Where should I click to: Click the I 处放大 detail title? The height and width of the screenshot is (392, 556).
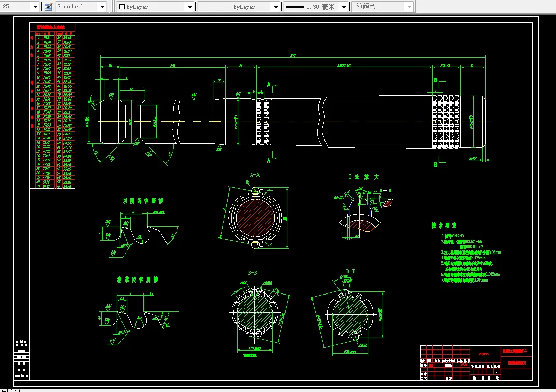pos(364,177)
